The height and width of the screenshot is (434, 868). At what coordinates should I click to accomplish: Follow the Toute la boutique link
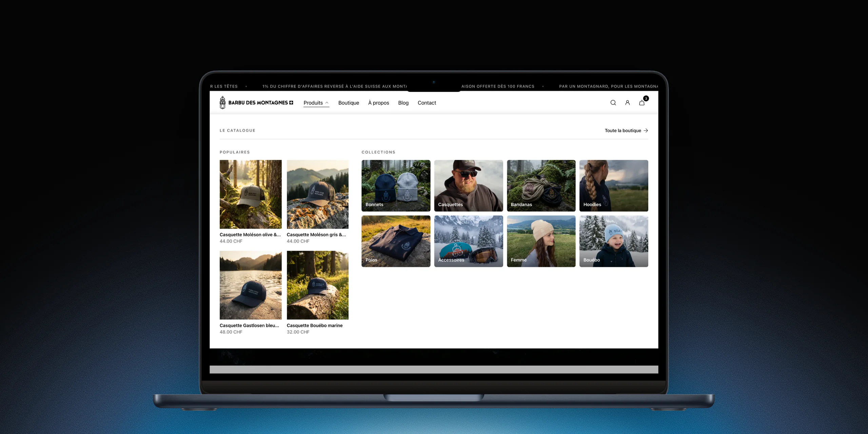[626, 131]
